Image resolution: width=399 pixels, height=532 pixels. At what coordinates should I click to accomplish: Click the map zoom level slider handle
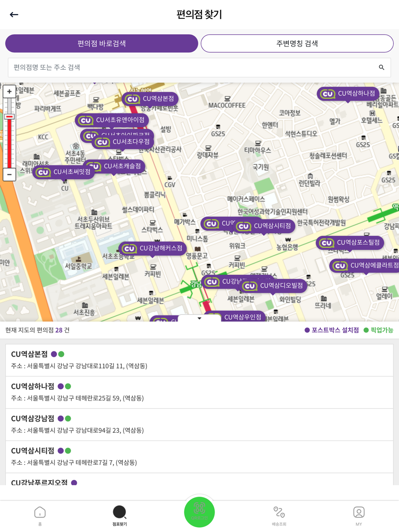pyautogui.click(x=10, y=117)
